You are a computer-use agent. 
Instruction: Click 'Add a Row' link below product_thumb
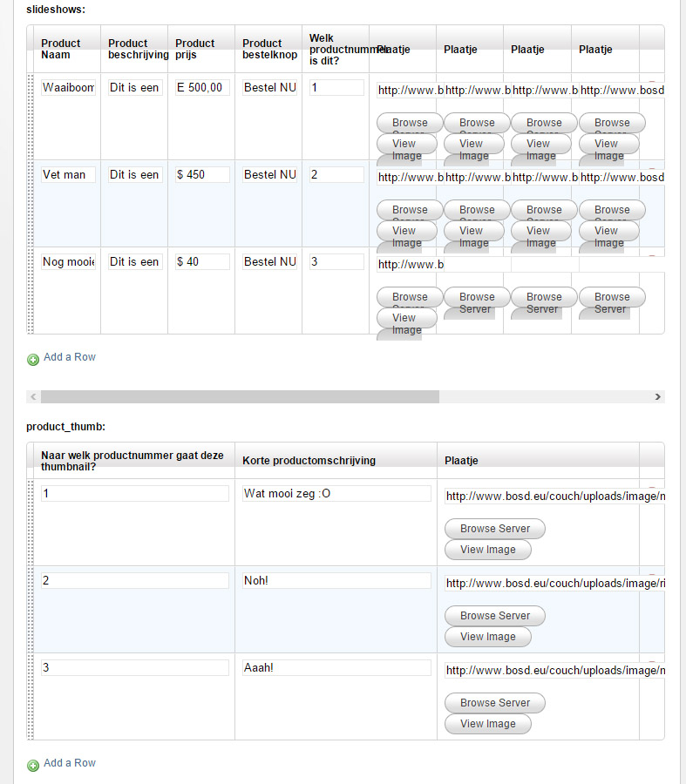70,763
